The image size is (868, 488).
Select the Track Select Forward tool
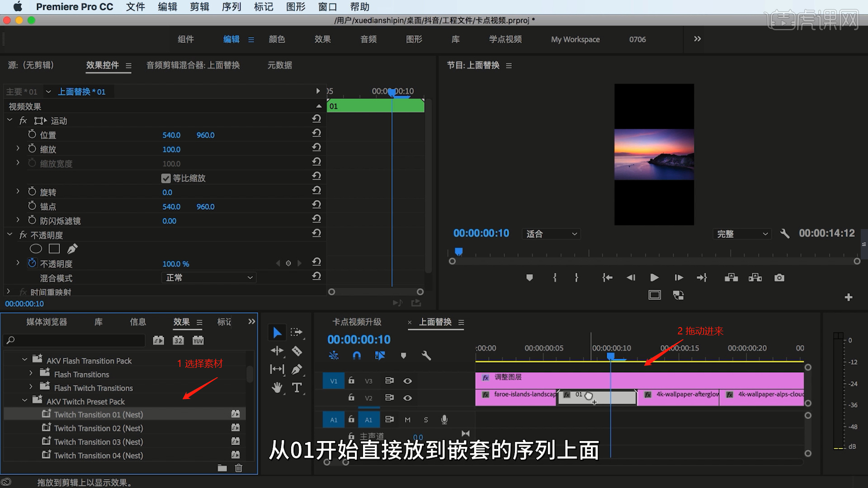tap(297, 333)
